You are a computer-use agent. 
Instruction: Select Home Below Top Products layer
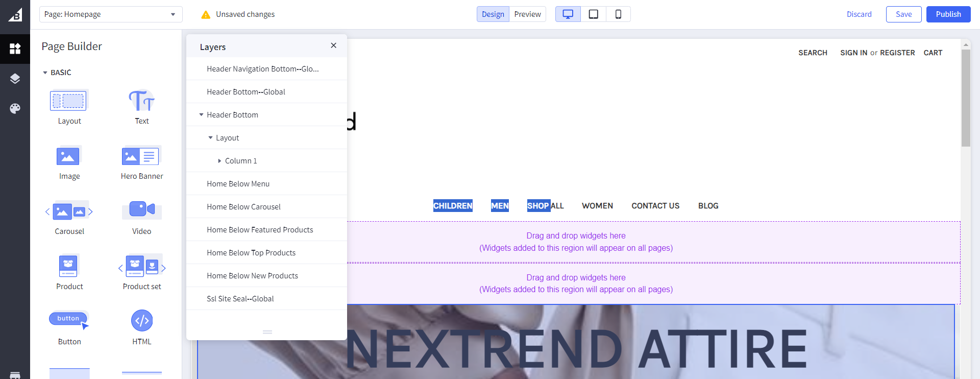click(266, 253)
